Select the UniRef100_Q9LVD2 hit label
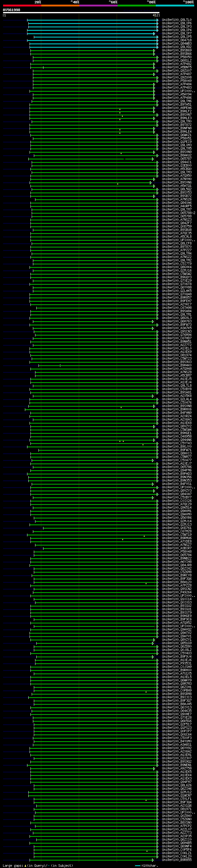 pos(176,47)
